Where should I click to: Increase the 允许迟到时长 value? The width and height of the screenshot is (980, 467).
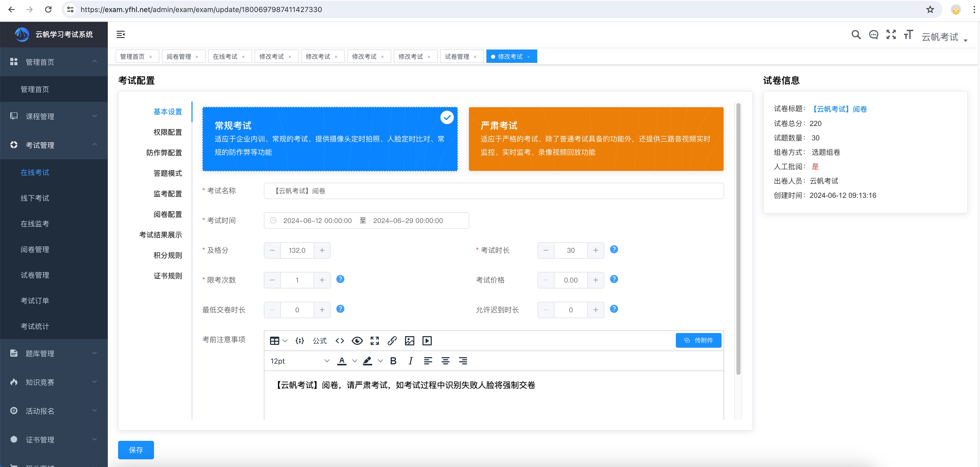click(x=596, y=309)
